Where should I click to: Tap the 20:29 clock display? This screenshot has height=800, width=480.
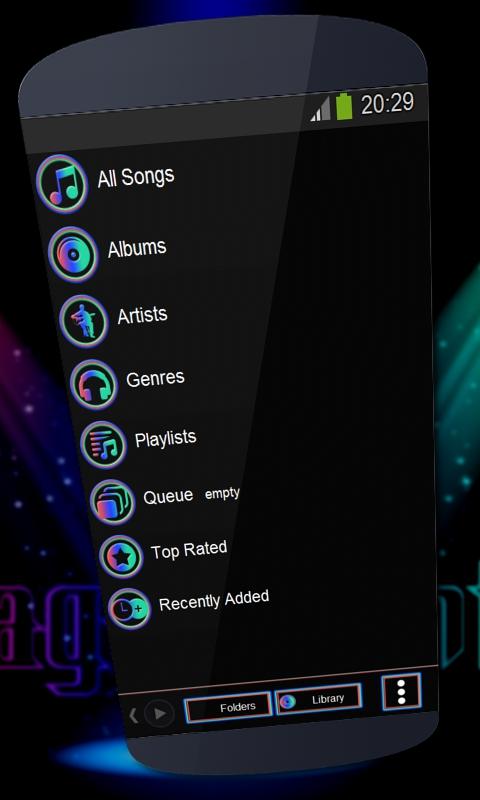pos(388,104)
